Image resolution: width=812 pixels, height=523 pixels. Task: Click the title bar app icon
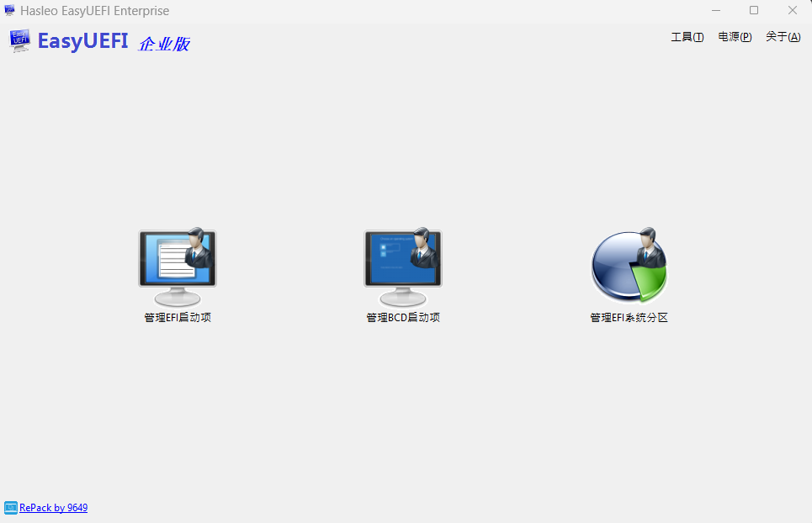pos(9,10)
